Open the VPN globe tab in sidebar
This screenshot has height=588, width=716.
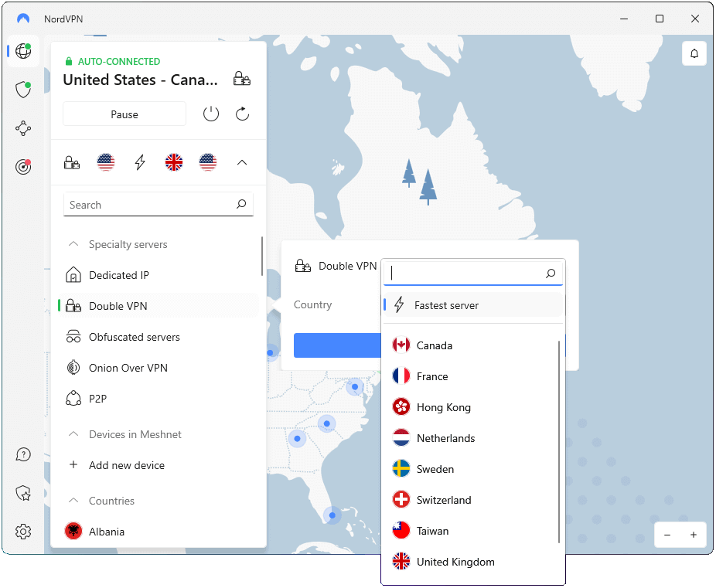[23, 51]
